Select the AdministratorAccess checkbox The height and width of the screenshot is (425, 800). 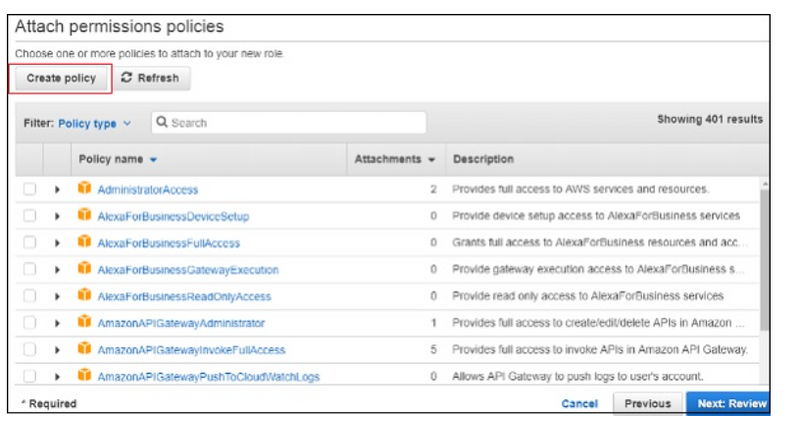point(30,189)
